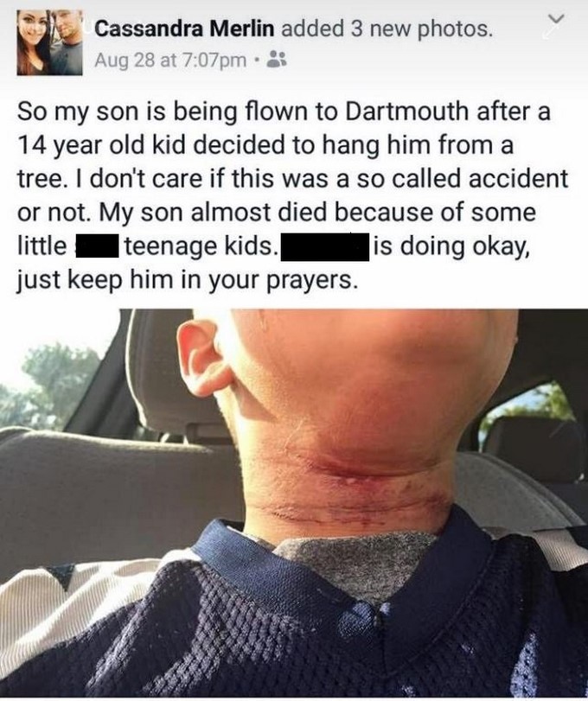Click the red rope mark on neck

(358, 483)
